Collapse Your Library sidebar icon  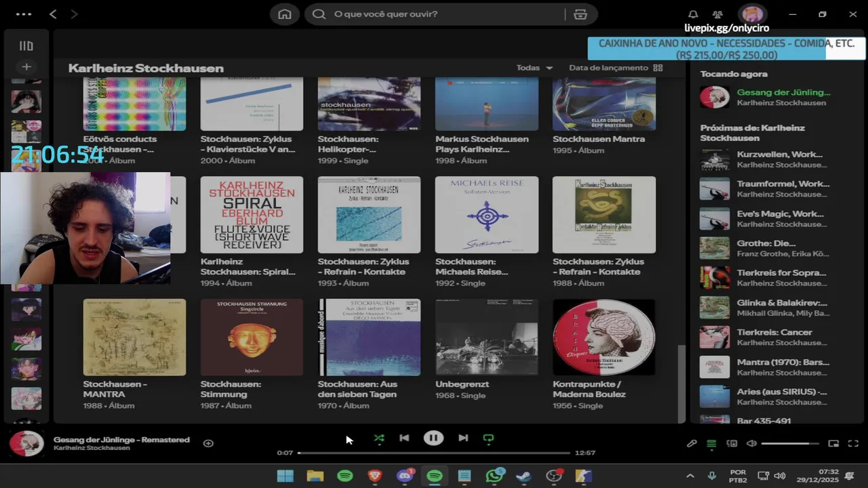(x=26, y=46)
